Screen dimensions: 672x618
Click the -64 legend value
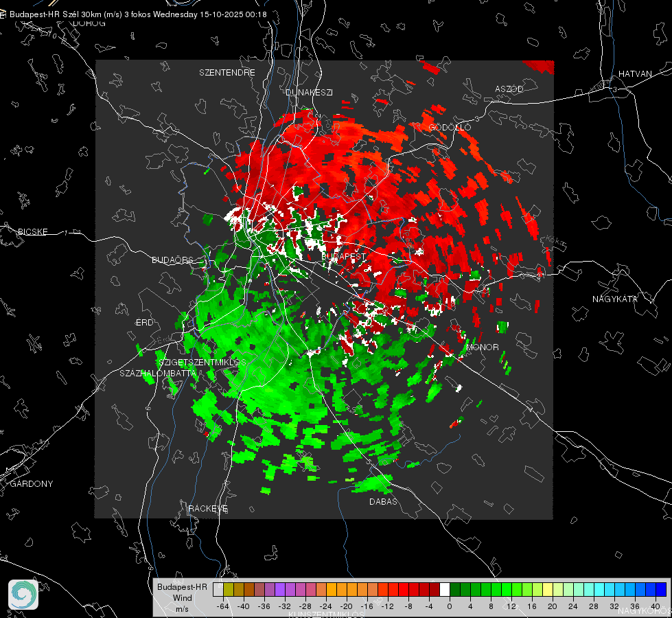tap(223, 606)
